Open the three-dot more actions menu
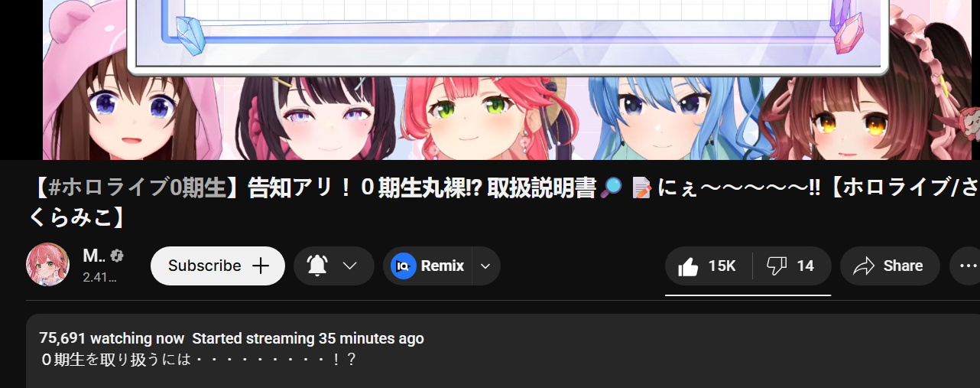 point(967,266)
